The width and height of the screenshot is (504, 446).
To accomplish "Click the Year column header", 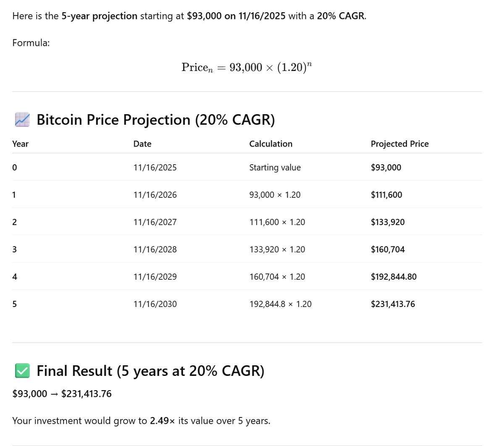I will pos(20,144).
